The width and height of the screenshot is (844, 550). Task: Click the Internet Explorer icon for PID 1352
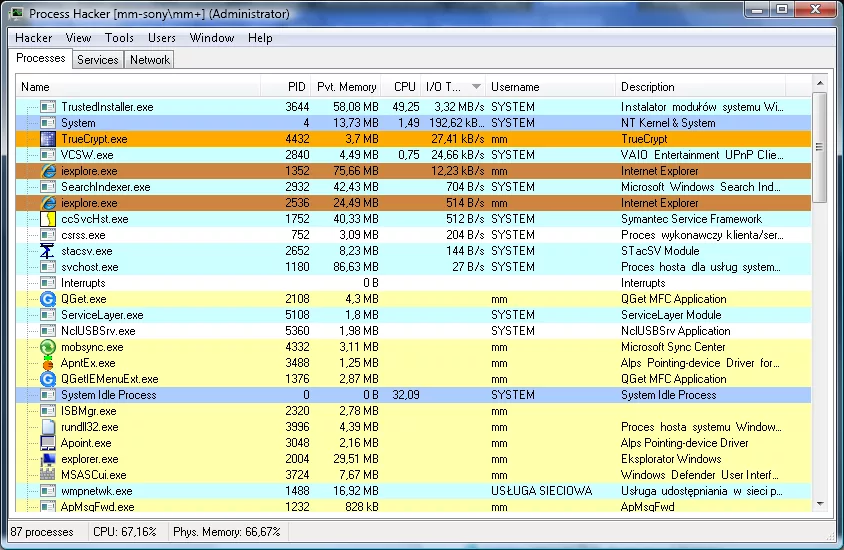pyautogui.click(x=48, y=171)
